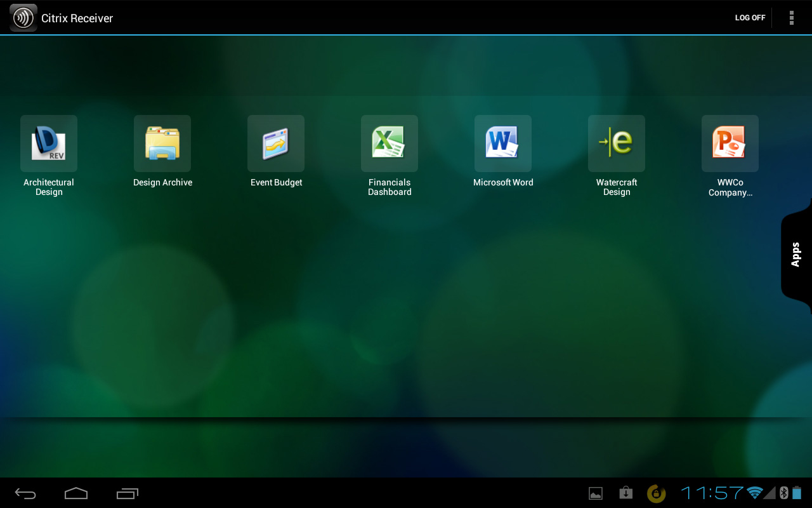Open the download notification icon
This screenshot has width=812, height=508.
626,493
